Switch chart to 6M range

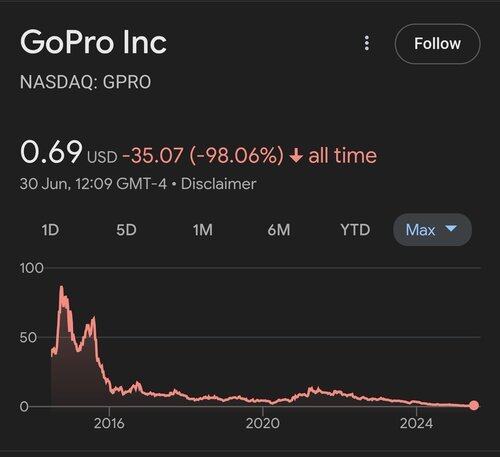click(x=279, y=230)
